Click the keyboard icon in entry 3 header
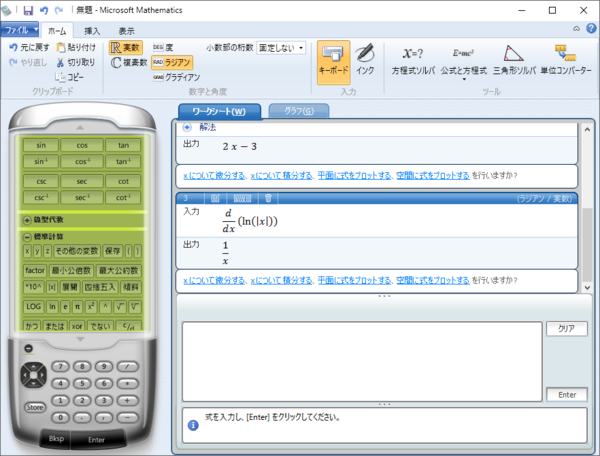Image resolution: width=600 pixels, height=456 pixels. 242,198
